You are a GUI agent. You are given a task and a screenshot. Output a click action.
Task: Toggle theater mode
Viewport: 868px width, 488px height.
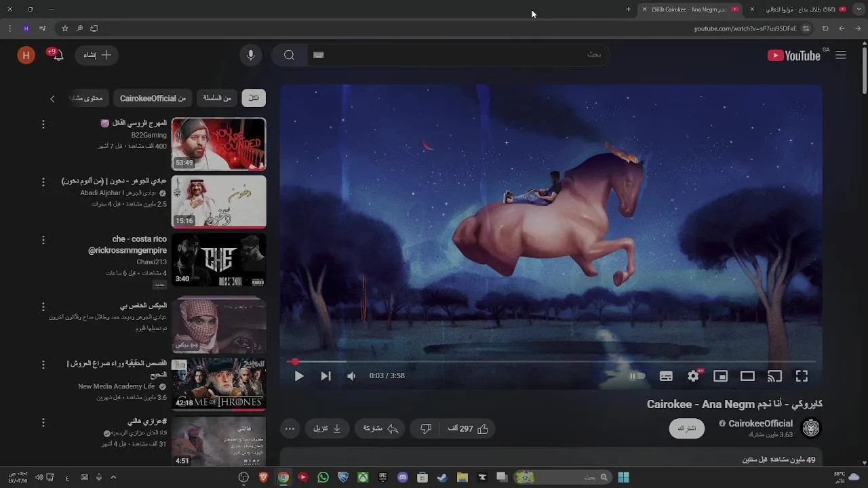pyautogui.click(x=747, y=376)
